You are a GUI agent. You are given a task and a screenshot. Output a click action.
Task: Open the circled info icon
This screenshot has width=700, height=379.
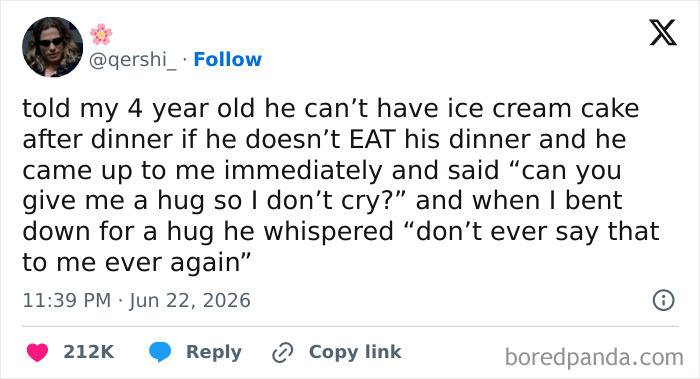663,300
